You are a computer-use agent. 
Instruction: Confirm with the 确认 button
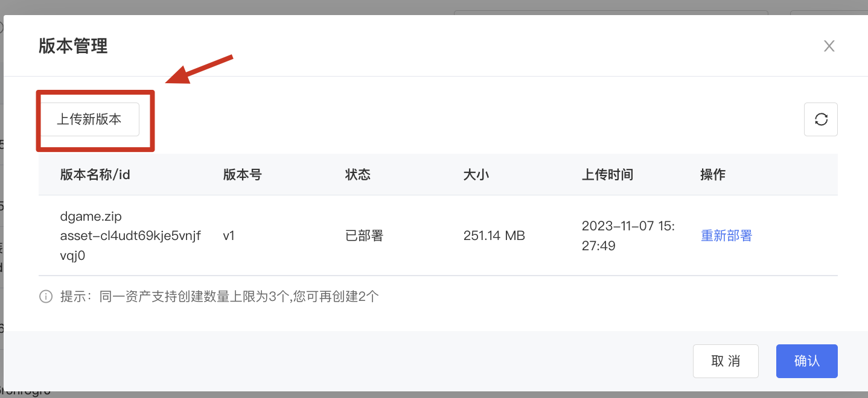(x=806, y=361)
